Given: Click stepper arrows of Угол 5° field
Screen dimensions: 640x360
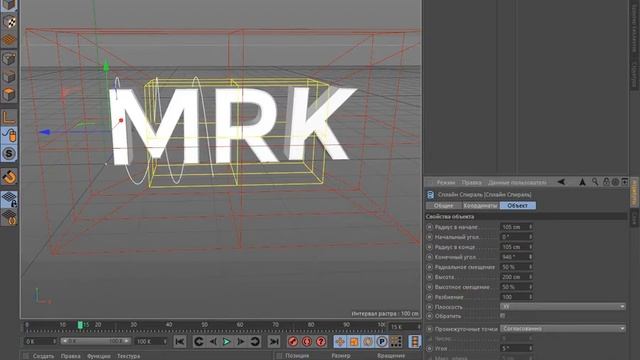Looking at the screenshot, I should 530,349.
